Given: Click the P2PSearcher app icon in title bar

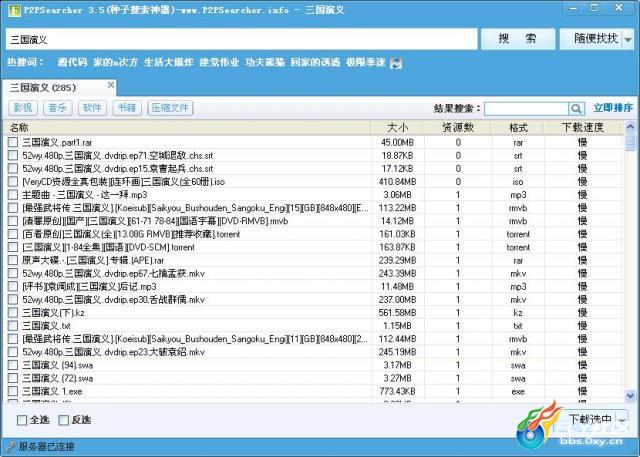Looking at the screenshot, I should pos(14,10).
